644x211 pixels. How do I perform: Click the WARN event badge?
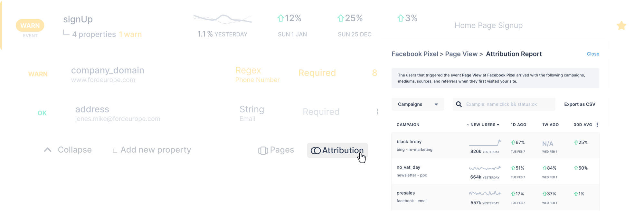click(30, 25)
